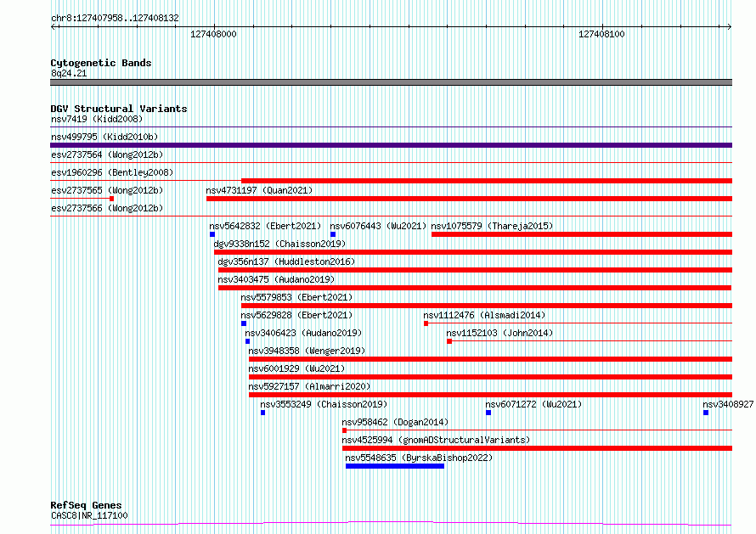Click the nsv958462 (Dogan2014) red start marker
756x534 pixels.
tap(344, 430)
